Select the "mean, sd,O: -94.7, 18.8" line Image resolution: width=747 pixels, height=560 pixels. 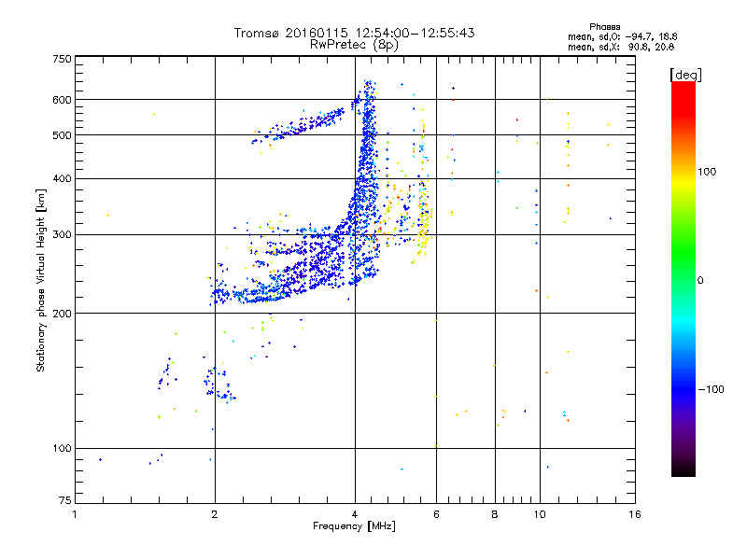tap(622, 36)
